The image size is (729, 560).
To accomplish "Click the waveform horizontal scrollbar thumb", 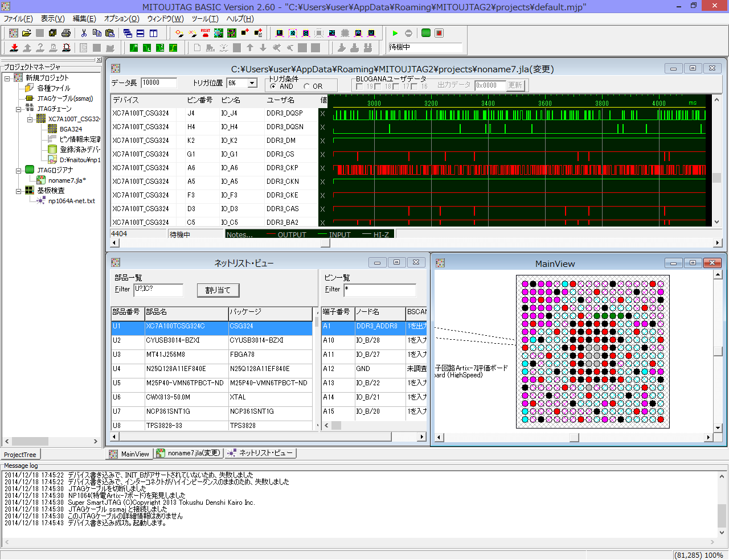I will click(x=325, y=243).
